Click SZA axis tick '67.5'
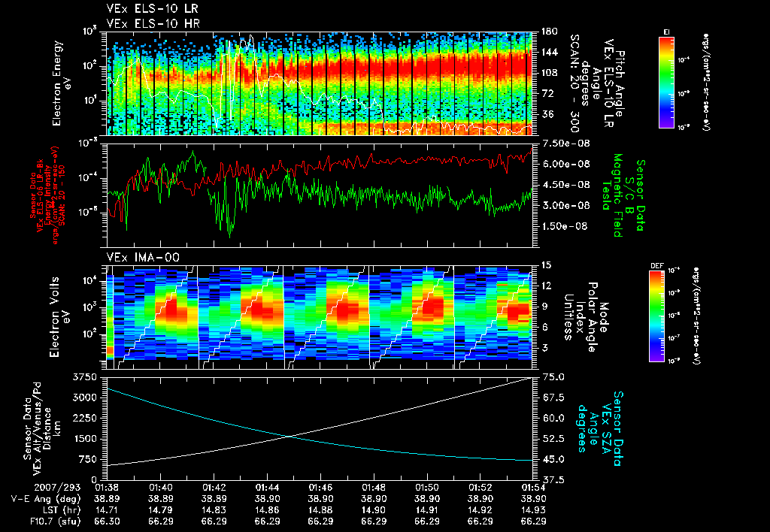Screen dimensions: 770x532 tap(553, 397)
